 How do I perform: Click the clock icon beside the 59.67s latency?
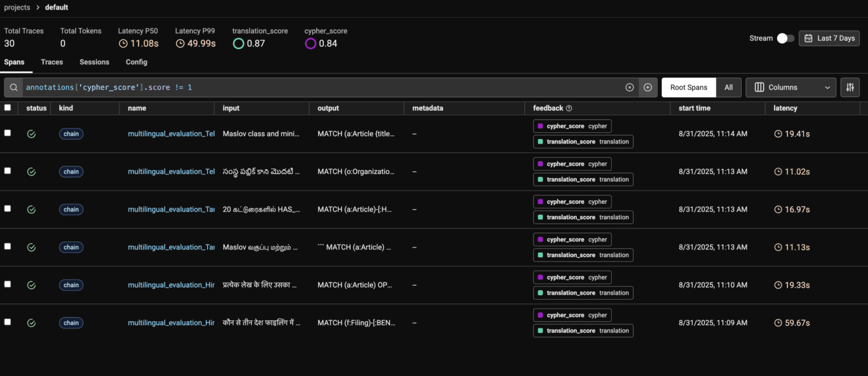click(778, 322)
